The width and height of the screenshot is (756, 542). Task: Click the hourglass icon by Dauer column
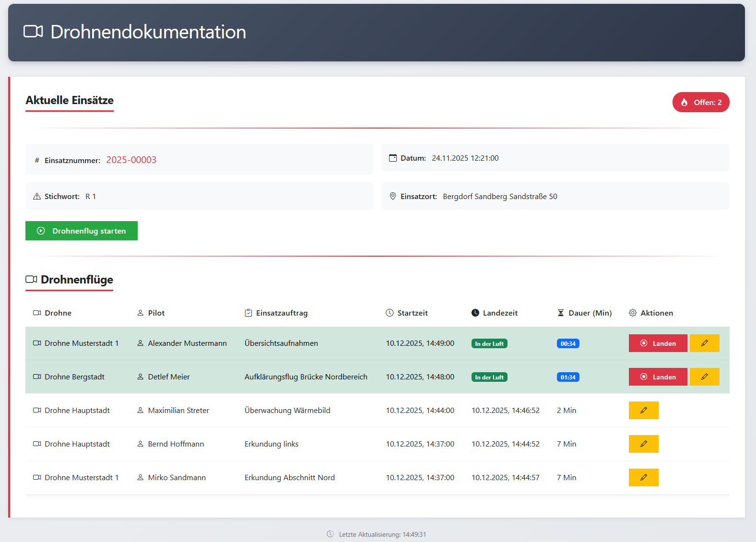[560, 313]
